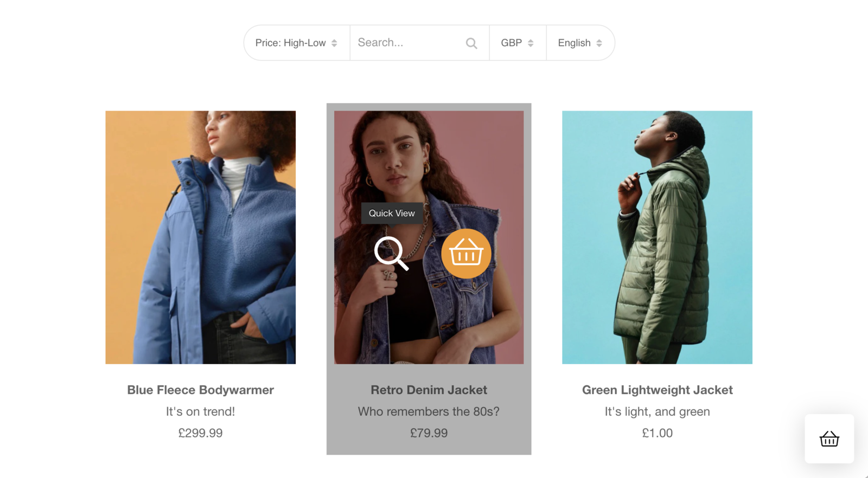Click the Green Lightweight Jacket product image
This screenshot has width=868, height=478.
[657, 237]
